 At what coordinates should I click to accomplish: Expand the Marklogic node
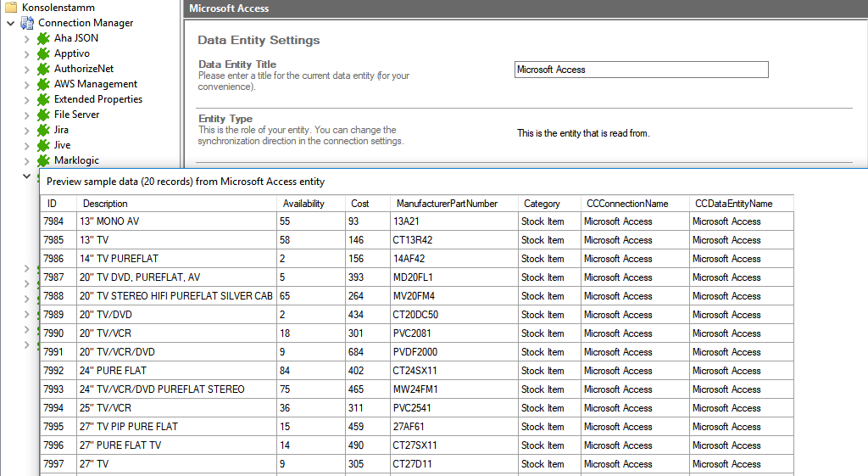pos(26,160)
